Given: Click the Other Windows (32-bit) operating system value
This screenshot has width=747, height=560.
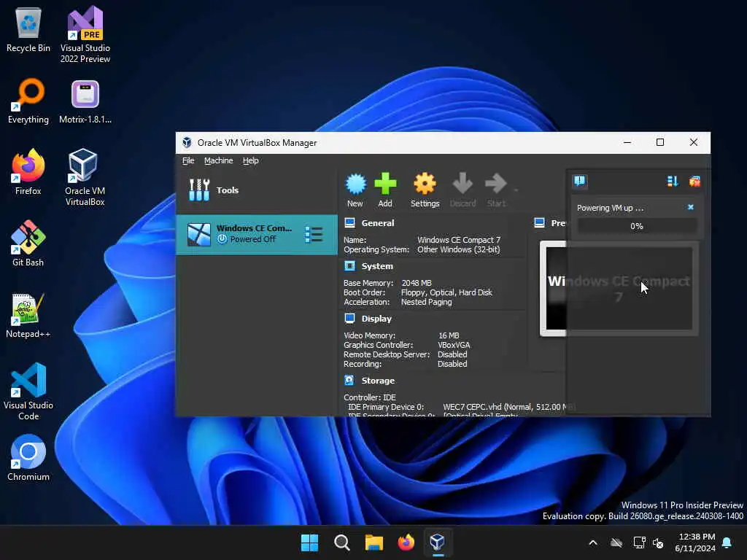Looking at the screenshot, I should click(x=459, y=249).
